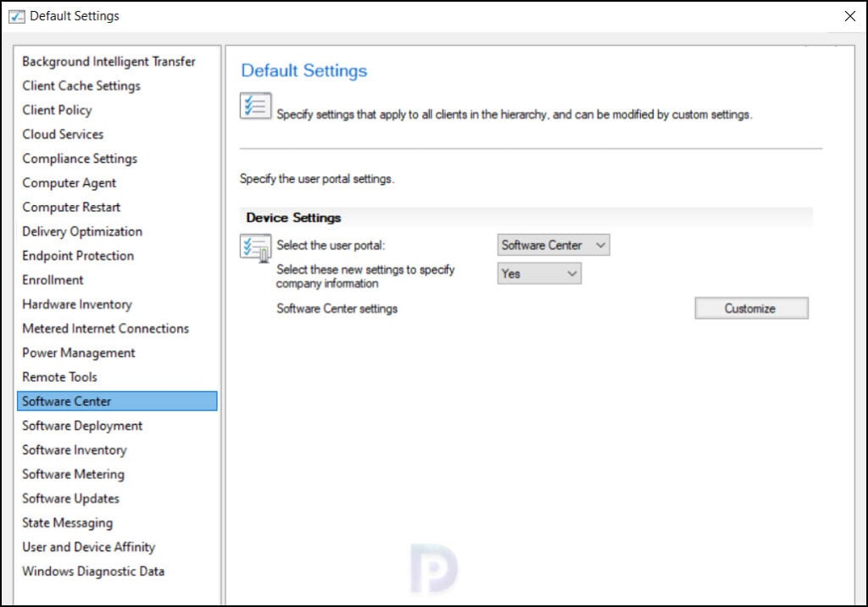
Task: Open Remote Tools settings
Action: click(60, 377)
